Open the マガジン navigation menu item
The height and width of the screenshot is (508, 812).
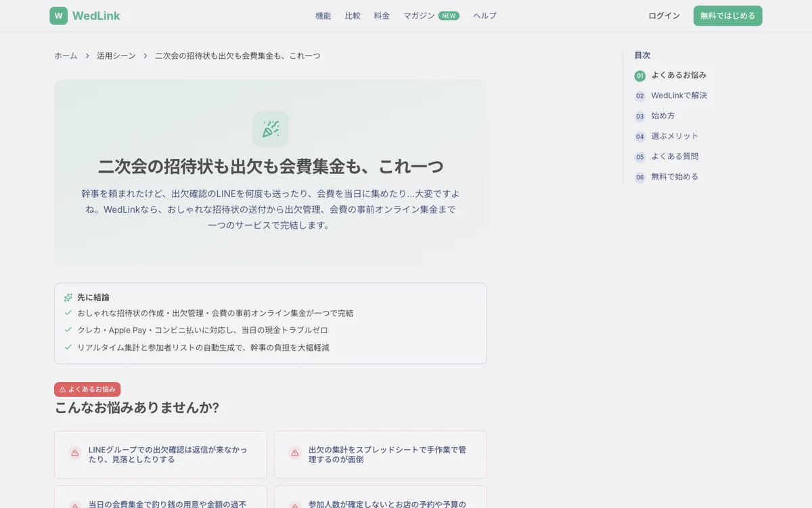click(419, 16)
